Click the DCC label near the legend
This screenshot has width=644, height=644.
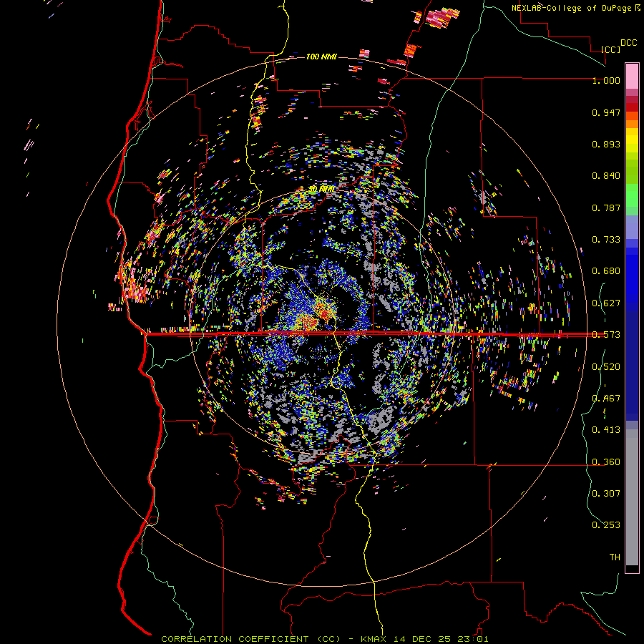628,43
